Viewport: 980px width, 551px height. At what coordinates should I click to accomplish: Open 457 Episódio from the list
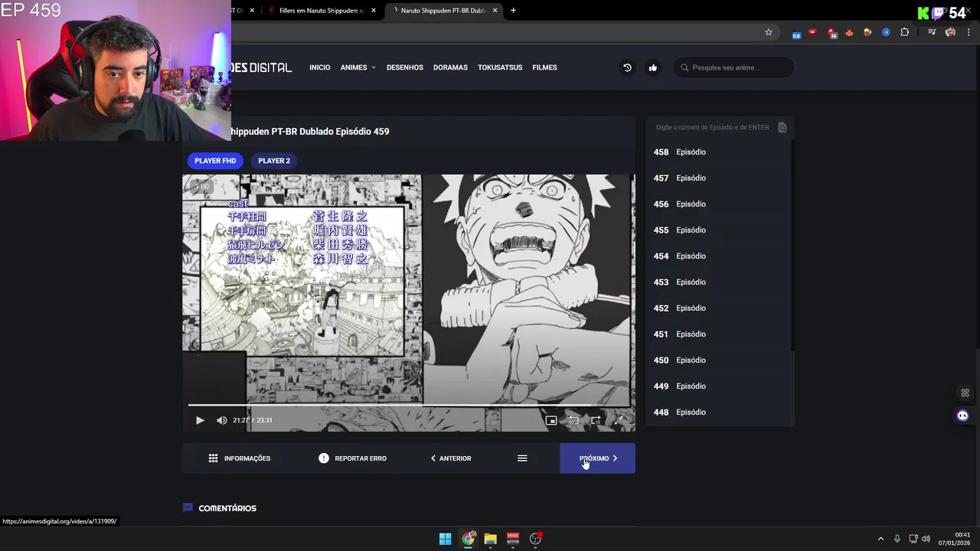click(717, 178)
